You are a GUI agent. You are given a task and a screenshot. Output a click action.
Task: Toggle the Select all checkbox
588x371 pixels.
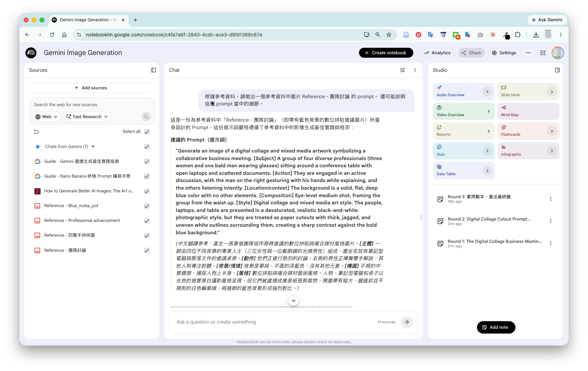tap(147, 132)
